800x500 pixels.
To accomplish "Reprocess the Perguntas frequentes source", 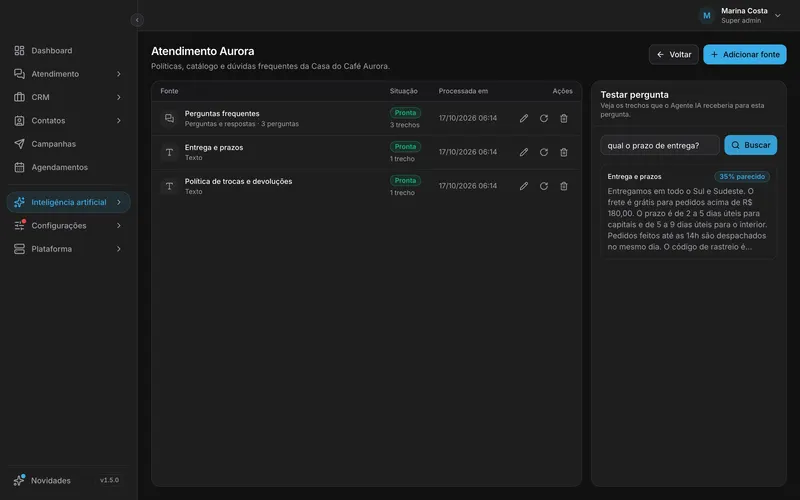I will [544, 118].
